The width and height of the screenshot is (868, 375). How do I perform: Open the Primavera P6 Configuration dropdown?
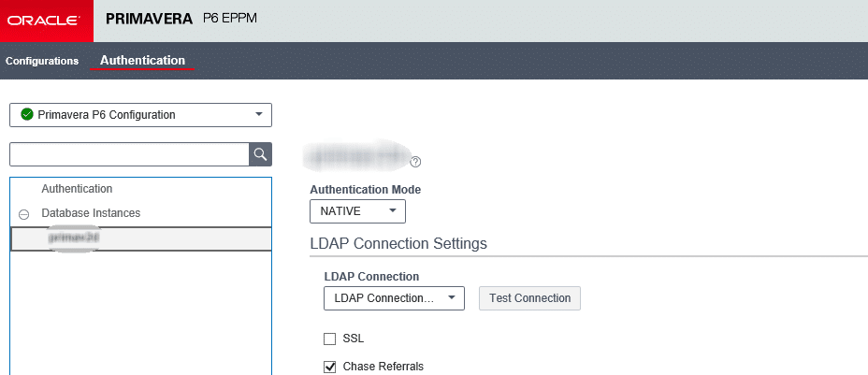tap(140, 115)
